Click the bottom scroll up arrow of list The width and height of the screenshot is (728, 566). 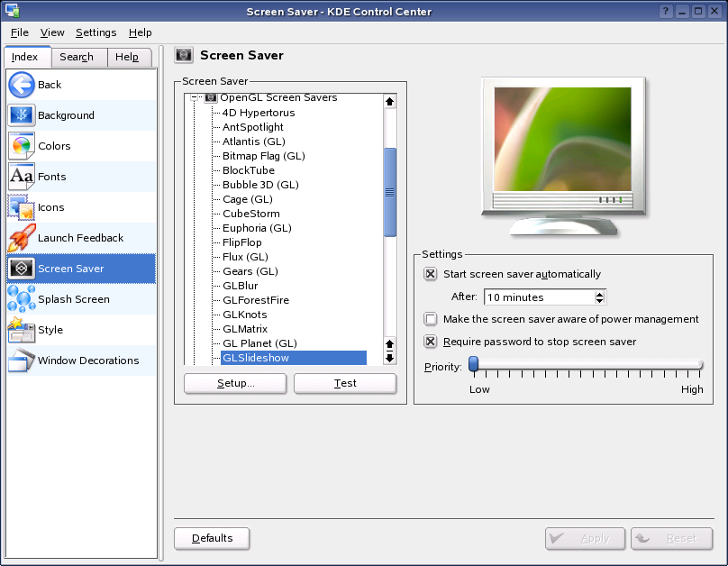(x=389, y=343)
